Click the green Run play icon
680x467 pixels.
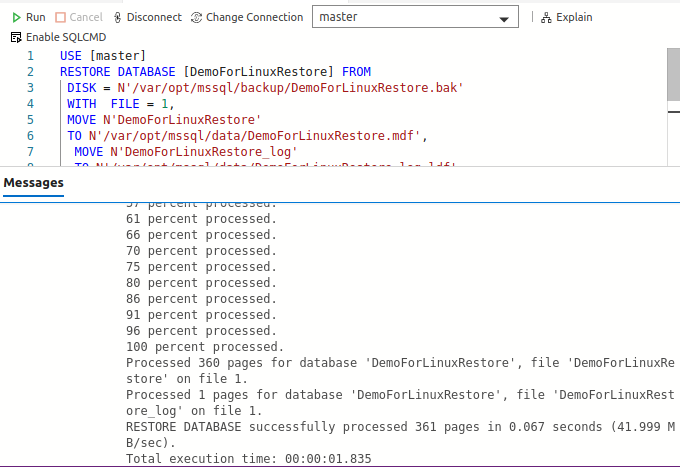click(16, 17)
